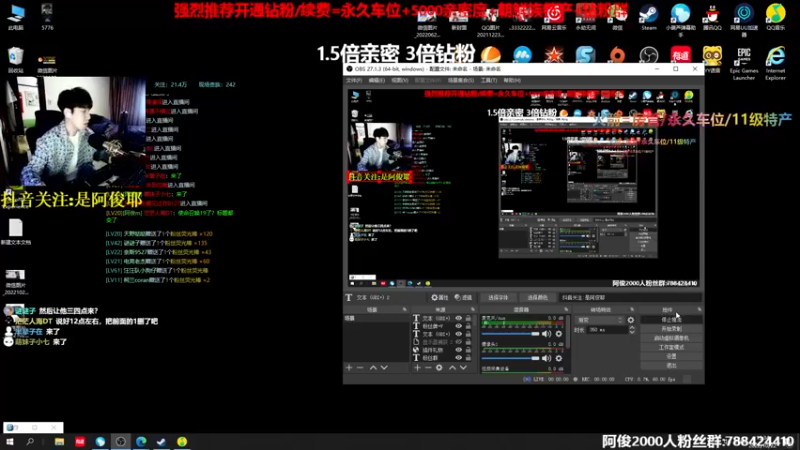Start the virtual camera in OBS
800x450 pixels.
pyautogui.click(x=671, y=338)
